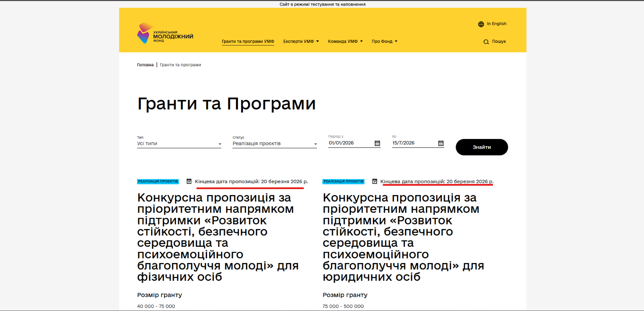Image resolution: width=644 pixels, height=311 pixels.
Task: Click the testing mode notice banner text
Action: [x=322, y=4]
